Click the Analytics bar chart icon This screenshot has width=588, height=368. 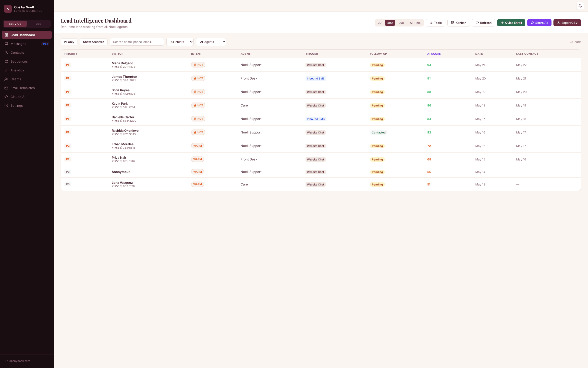pyautogui.click(x=6, y=70)
